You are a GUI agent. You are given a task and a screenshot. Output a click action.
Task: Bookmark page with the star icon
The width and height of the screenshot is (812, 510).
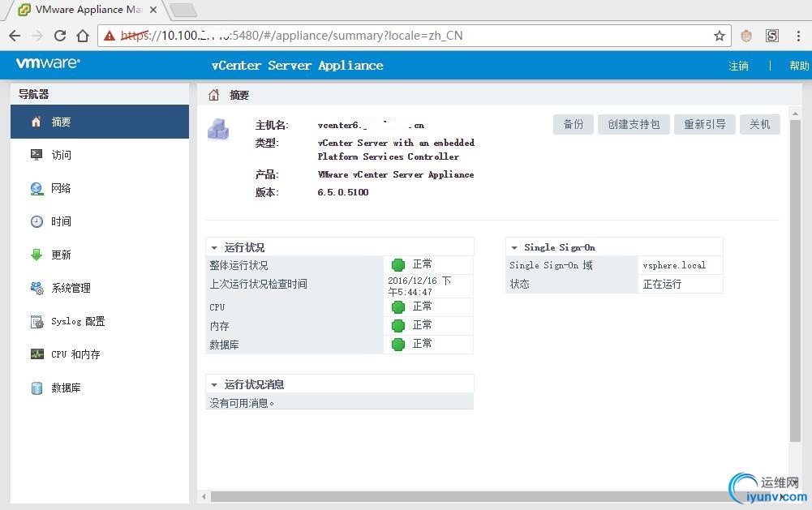pos(720,35)
